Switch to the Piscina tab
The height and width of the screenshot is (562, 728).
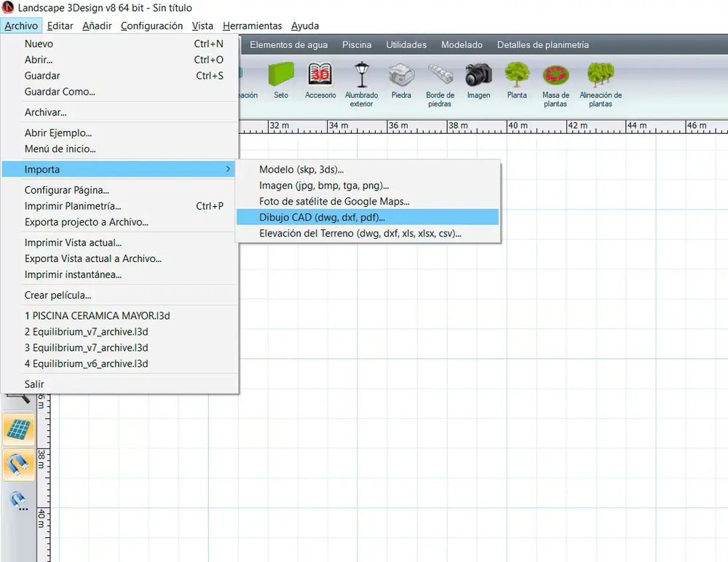click(x=357, y=44)
